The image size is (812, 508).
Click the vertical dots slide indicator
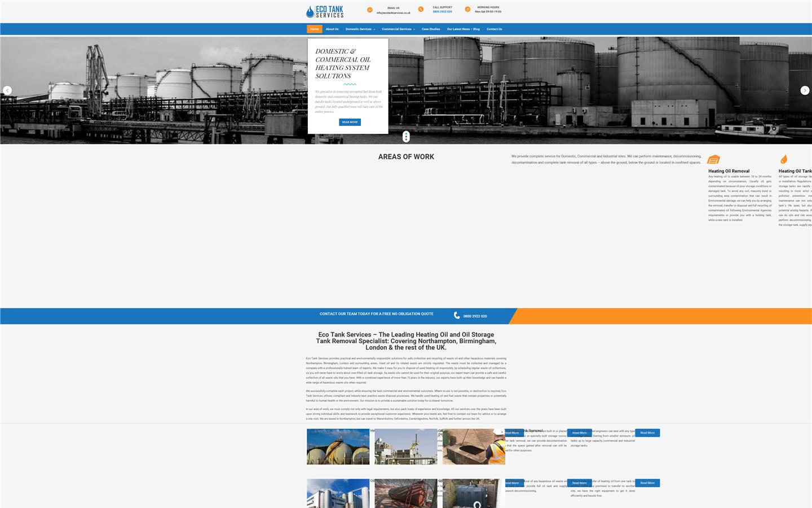(406, 137)
